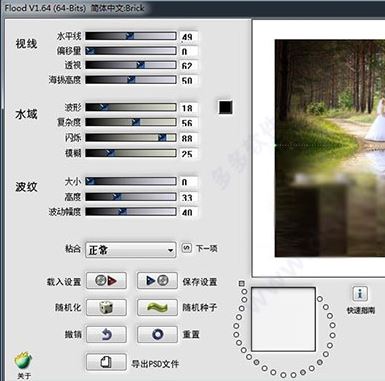Image resolution: width=385 pixels, height=381 pixels.
Task: Click the 闪烁 brilliance slider
Action: [x=131, y=137]
